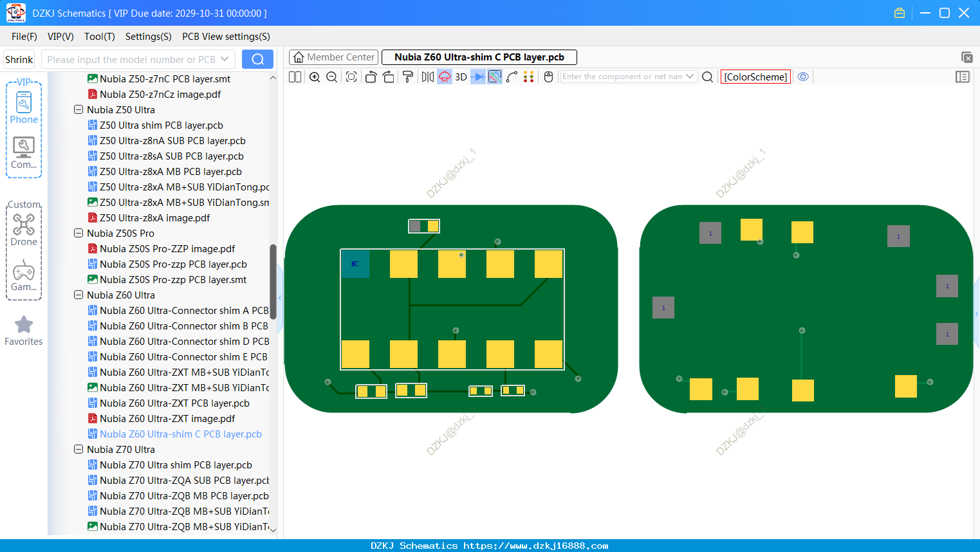Toggle the net routing highlight tool
This screenshot has width=980, height=552.
coord(495,77)
